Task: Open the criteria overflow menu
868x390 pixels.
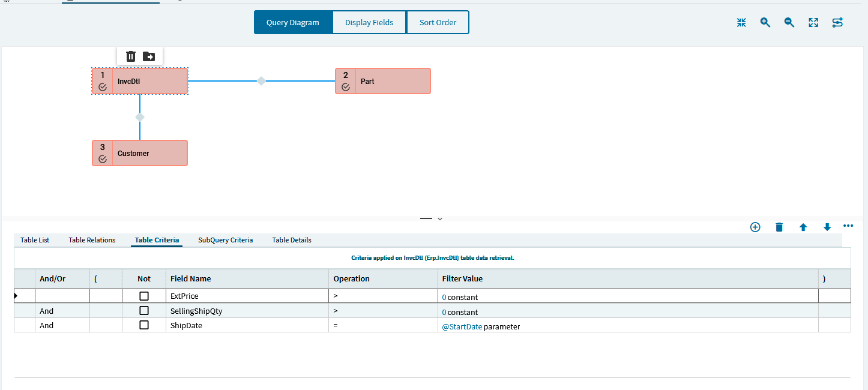Action: 848,226
